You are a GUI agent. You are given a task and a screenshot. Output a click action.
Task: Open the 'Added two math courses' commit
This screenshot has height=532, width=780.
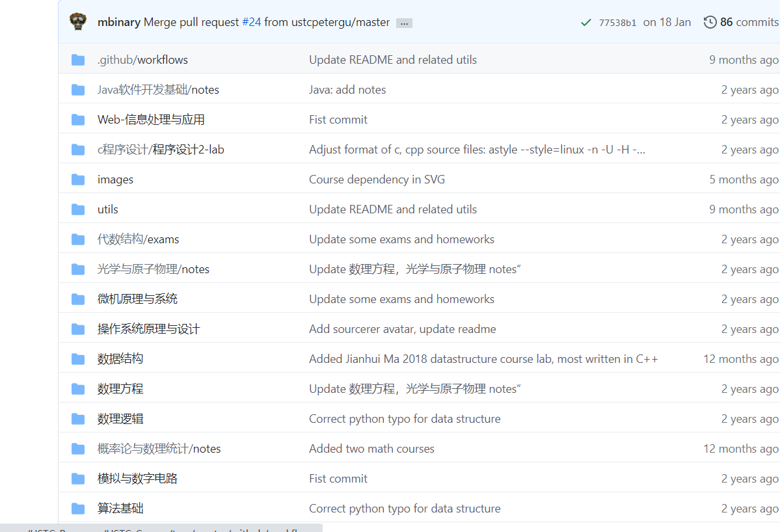pos(371,448)
